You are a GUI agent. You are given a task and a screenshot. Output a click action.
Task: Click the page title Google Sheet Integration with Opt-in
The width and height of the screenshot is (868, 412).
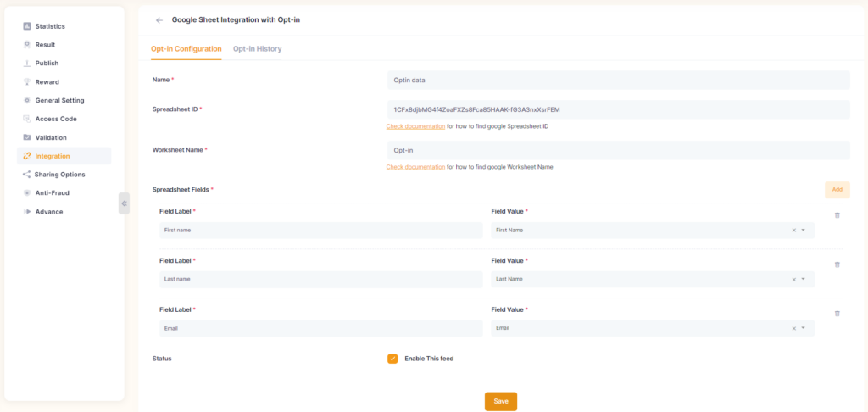(236, 20)
